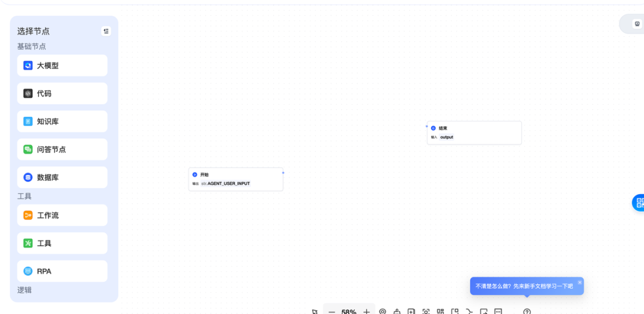The width and height of the screenshot is (644, 314).
Task: Add a 问答节点 Q&A node
Action: (62, 150)
